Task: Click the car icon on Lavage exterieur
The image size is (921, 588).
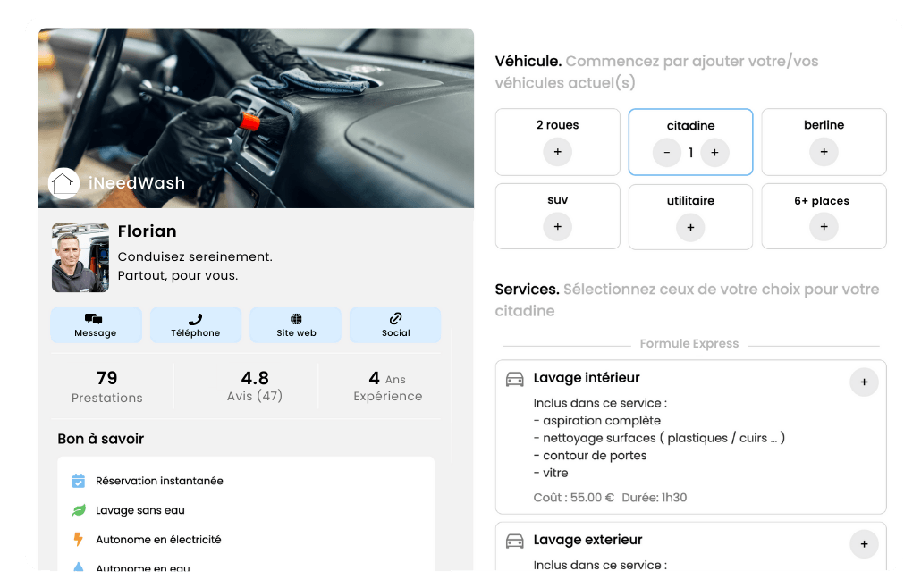Action: (514, 541)
